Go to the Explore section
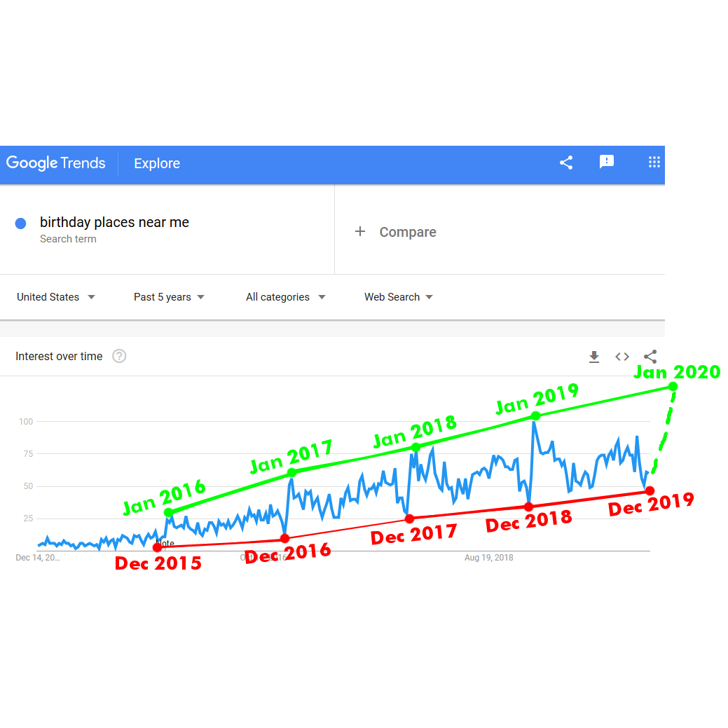The width and height of the screenshot is (728, 728). pos(157,163)
